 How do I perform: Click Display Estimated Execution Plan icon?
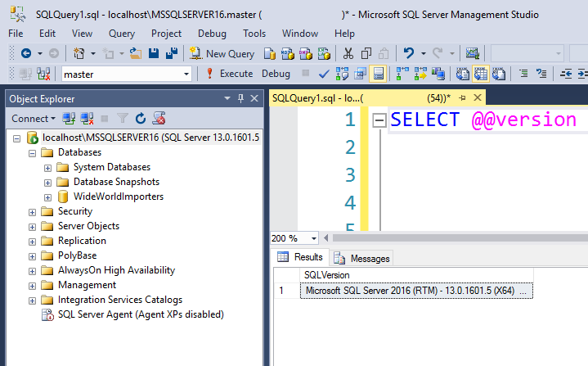[342, 74]
